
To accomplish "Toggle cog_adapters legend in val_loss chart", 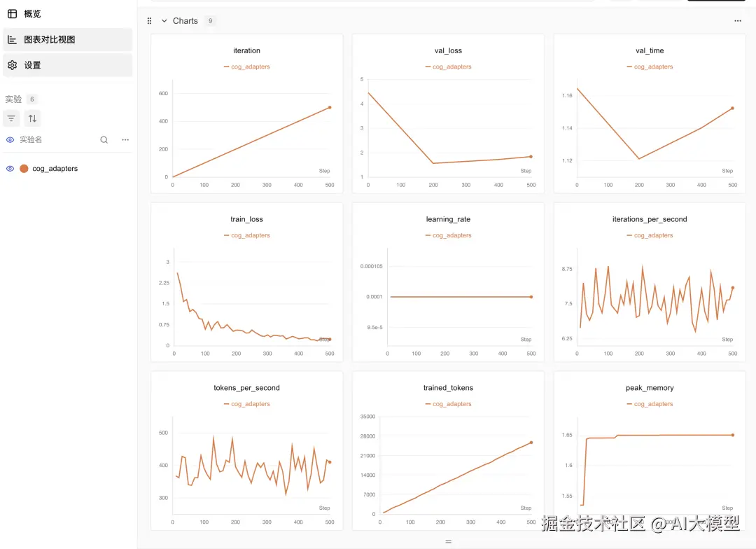I will click(449, 67).
